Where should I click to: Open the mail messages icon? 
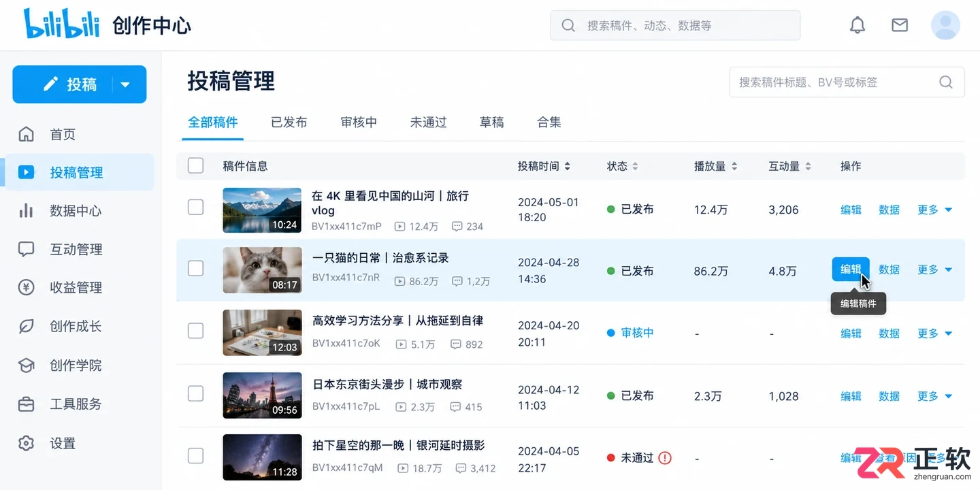[900, 25]
